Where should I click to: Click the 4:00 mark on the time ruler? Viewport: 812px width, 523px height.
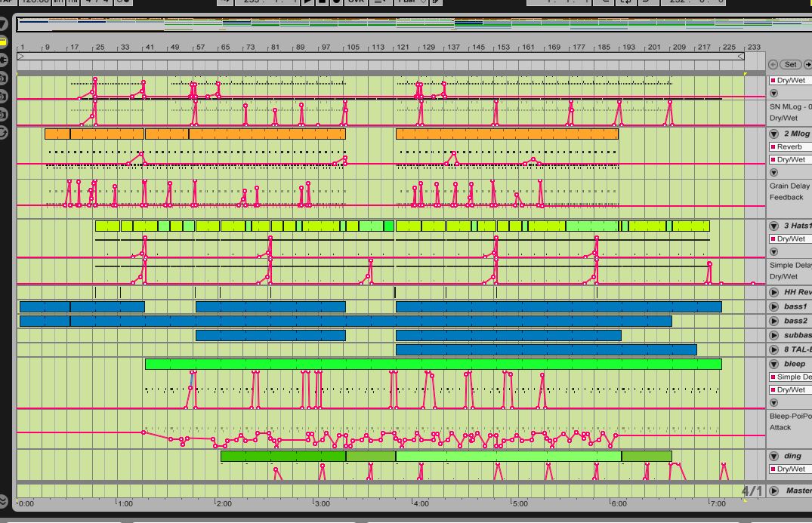(x=421, y=503)
